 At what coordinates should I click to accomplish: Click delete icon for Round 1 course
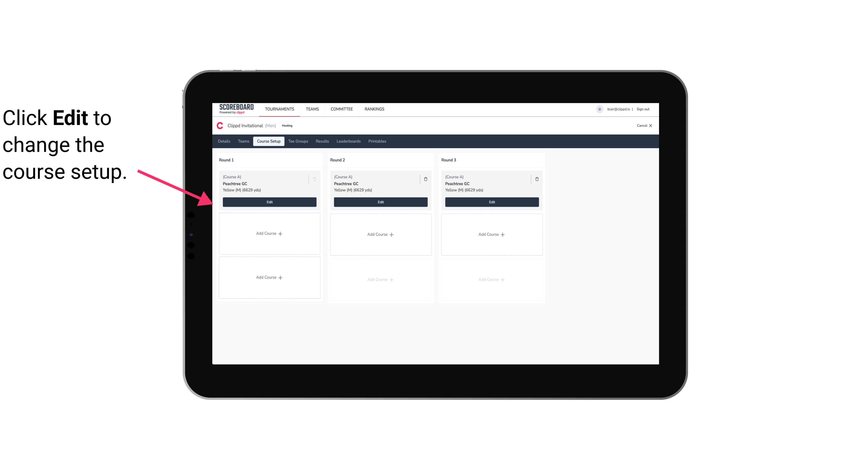pos(315,179)
